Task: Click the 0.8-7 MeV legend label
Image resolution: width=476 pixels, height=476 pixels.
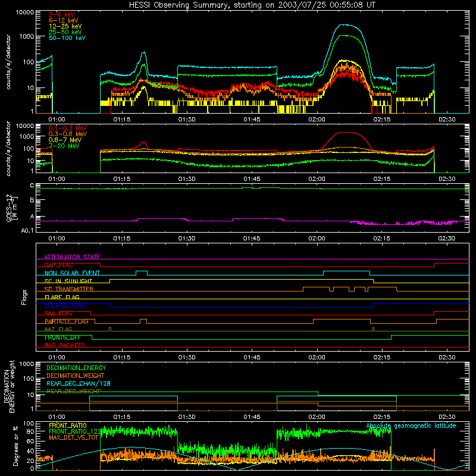Action: pos(65,140)
